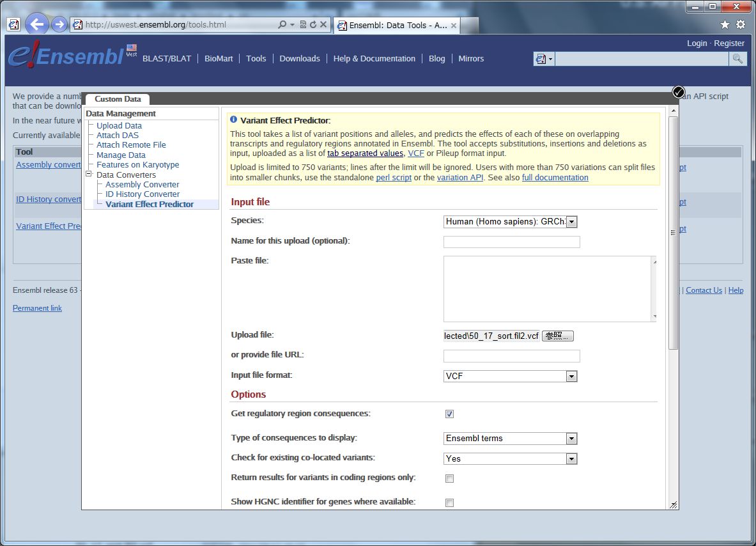The image size is (756, 546).
Task: Click the VCF format link
Action: (415, 153)
